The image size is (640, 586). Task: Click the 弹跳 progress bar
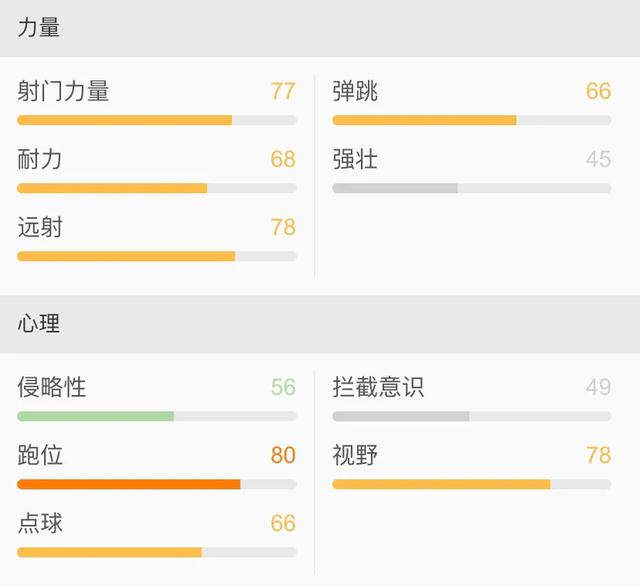tap(471, 120)
